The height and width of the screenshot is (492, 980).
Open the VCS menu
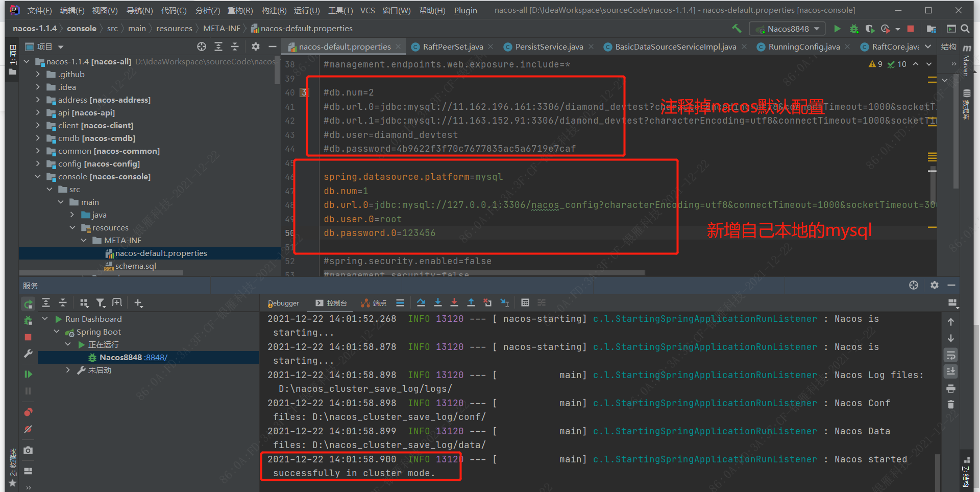[x=367, y=10]
